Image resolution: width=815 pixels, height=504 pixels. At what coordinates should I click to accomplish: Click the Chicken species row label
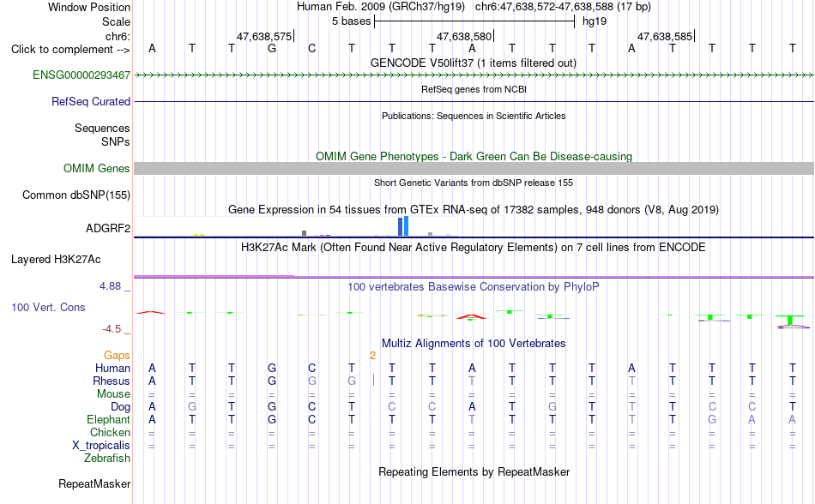pyautogui.click(x=110, y=432)
